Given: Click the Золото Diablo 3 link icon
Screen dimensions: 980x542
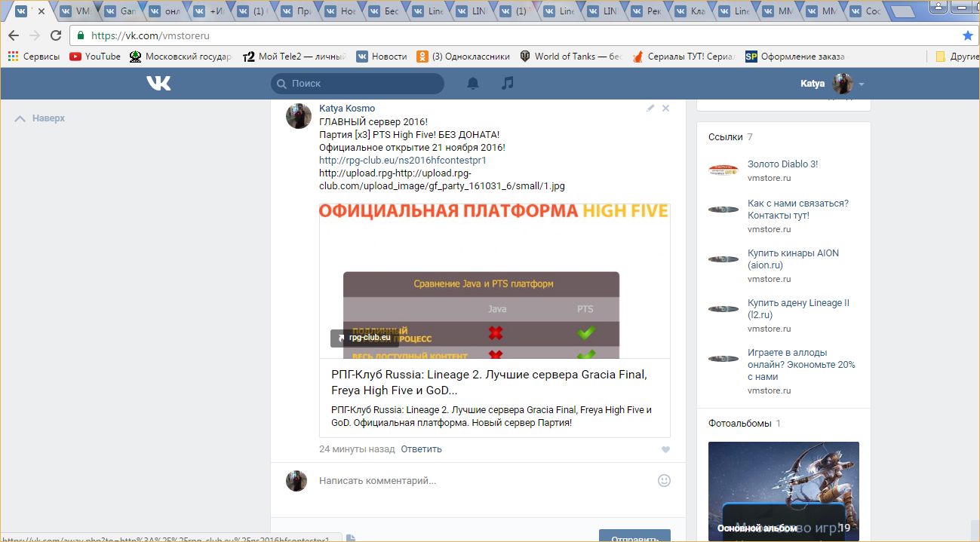Looking at the screenshot, I should (x=723, y=170).
